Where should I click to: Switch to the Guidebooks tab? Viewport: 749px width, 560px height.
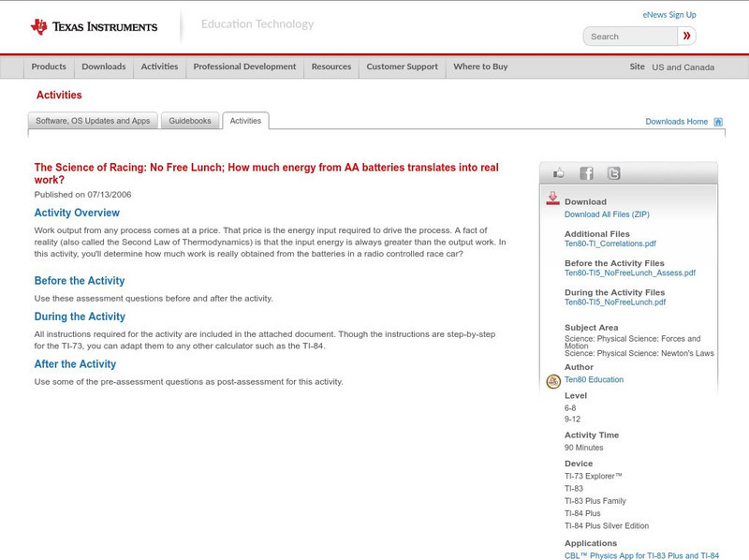click(190, 121)
